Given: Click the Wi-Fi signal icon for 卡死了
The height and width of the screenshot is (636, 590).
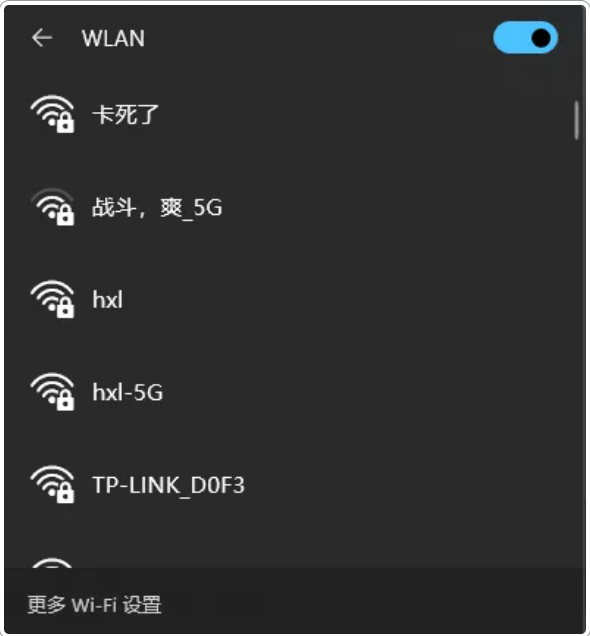Looking at the screenshot, I should click(x=52, y=114).
